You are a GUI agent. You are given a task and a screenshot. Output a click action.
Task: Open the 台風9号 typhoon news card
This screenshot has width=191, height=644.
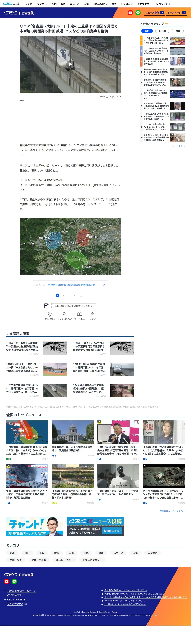tap(27, 440)
